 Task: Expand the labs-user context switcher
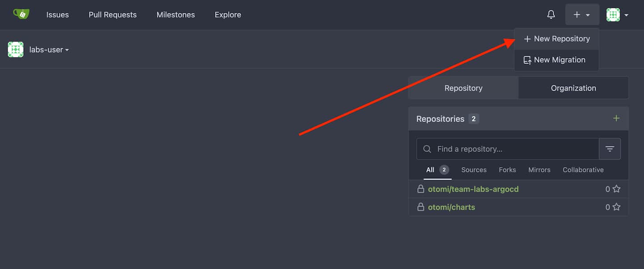(49, 50)
